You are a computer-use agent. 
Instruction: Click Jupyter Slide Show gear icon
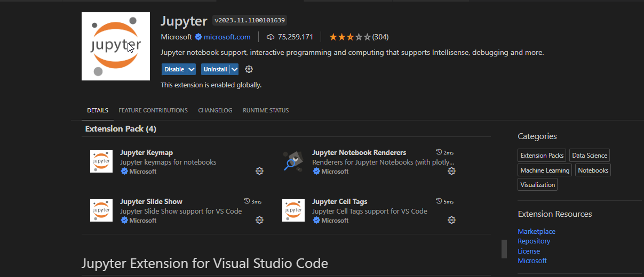pos(259,220)
